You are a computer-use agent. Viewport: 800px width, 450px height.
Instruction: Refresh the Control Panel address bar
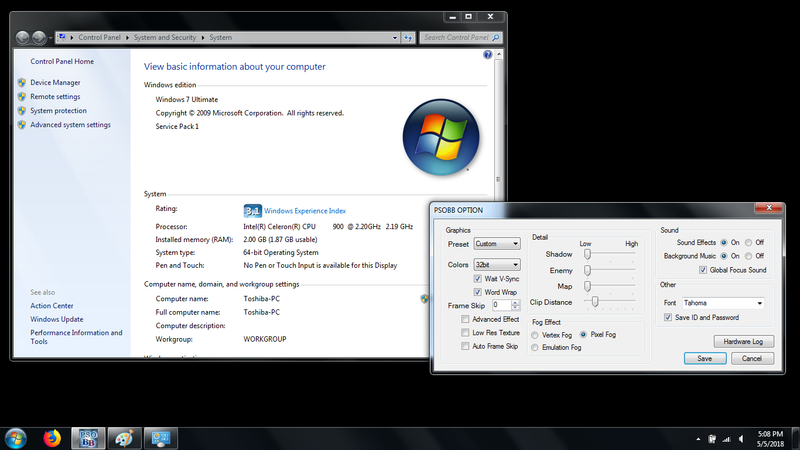click(408, 37)
